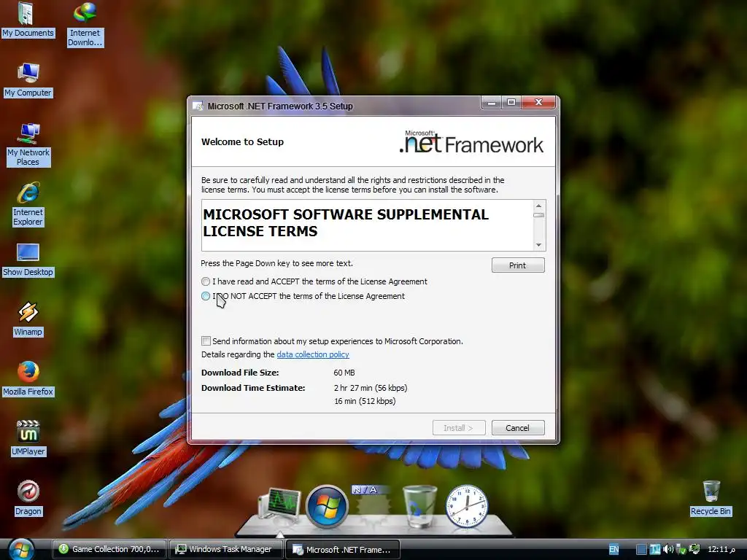
Task: Click the Cancel button
Action: pos(518,427)
